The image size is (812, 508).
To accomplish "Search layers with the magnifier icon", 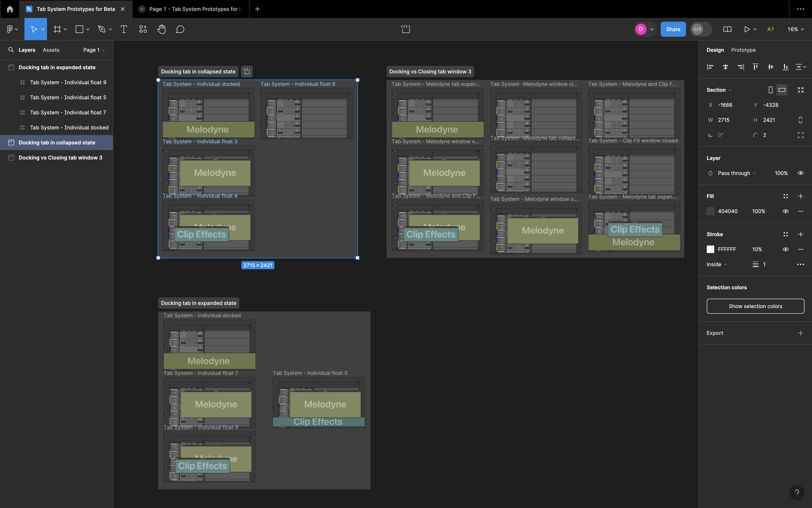I will [11, 50].
